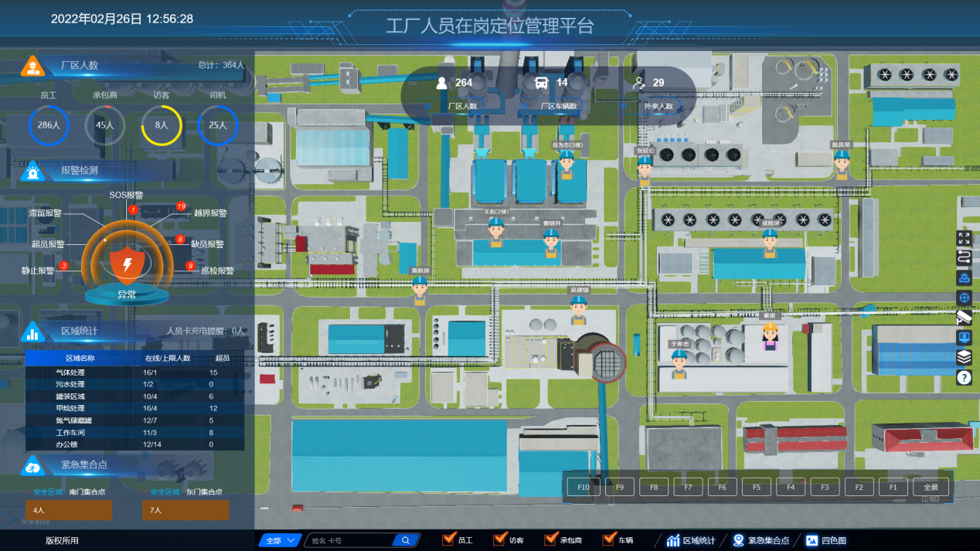Open the surveillance camera icon
Screen dimensions: 980x551
(x=964, y=318)
